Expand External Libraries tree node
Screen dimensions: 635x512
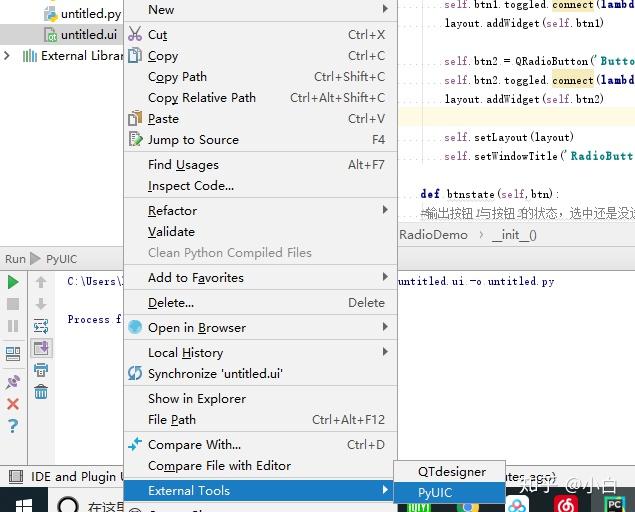[x=6, y=55]
